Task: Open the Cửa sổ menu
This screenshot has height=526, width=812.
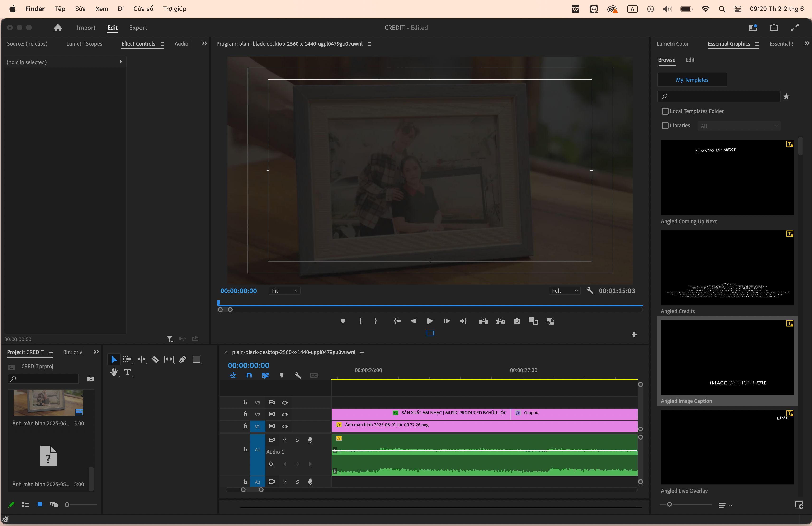Action: pyautogui.click(x=143, y=9)
